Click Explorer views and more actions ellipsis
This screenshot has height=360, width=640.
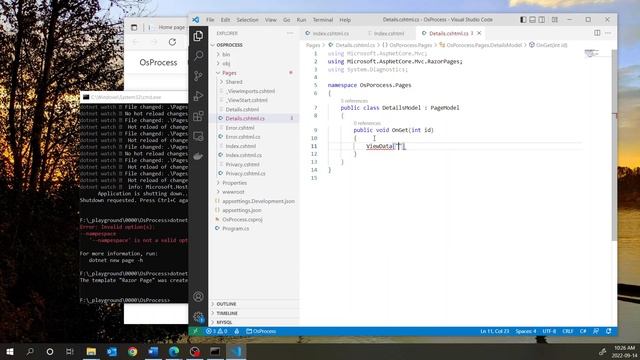(x=290, y=33)
